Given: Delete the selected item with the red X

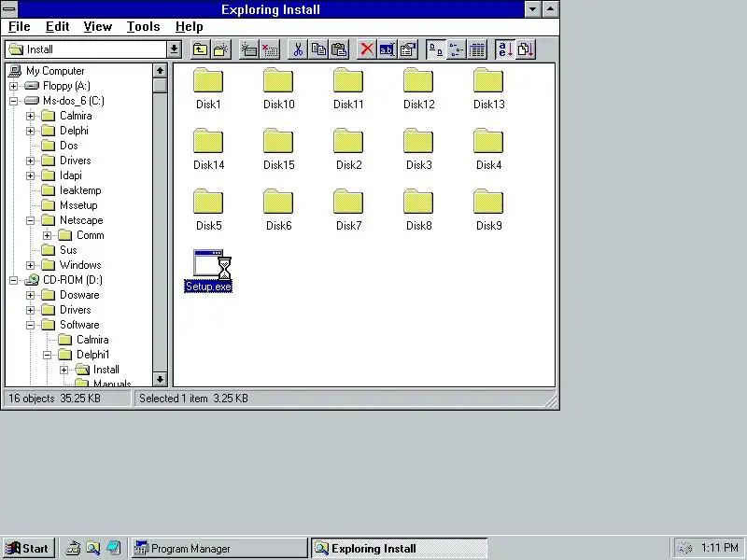Looking at the screenshot, I should coord(366,49).
